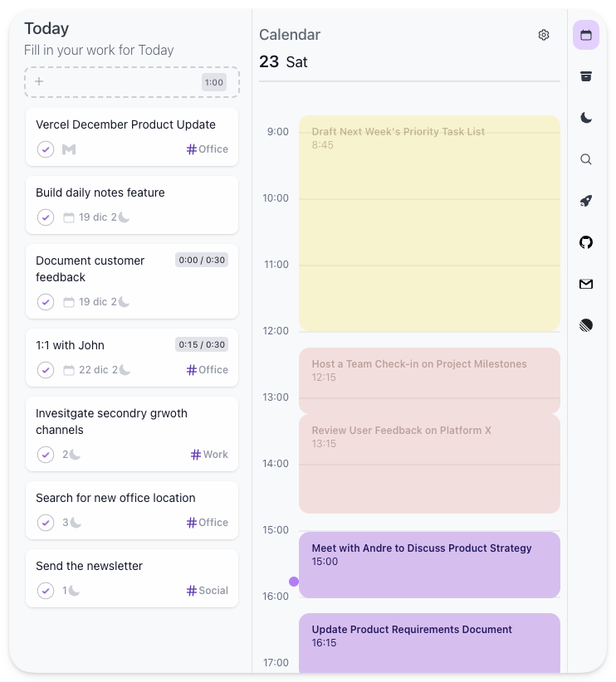Complete Search for new office location
Screen dimensions: 616x682
pos(46,523)
